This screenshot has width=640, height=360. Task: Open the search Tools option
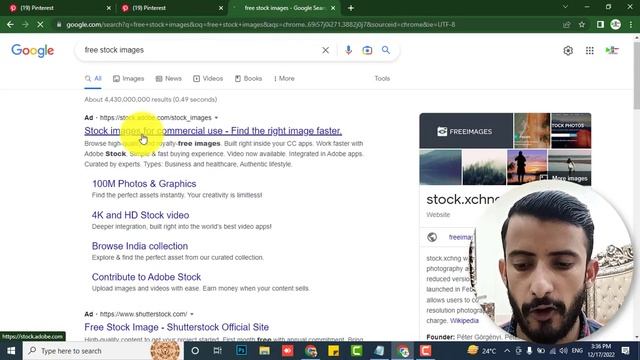382,78
